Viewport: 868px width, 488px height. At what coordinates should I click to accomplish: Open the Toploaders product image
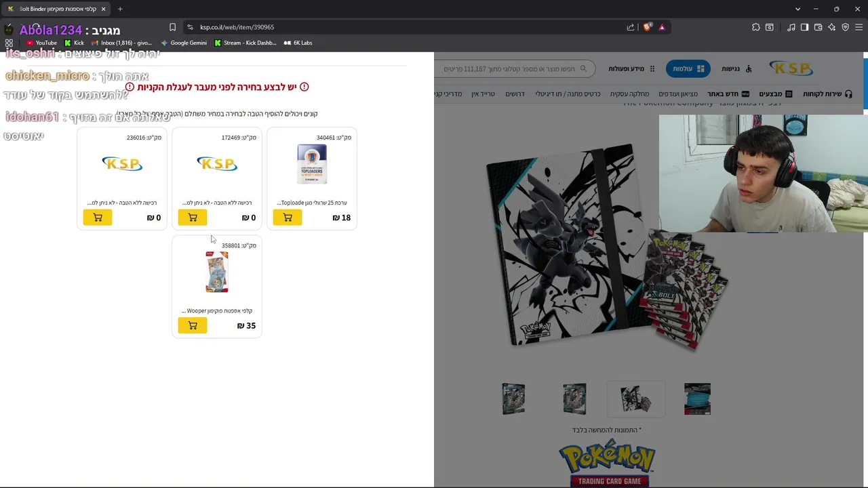point(312,164)
